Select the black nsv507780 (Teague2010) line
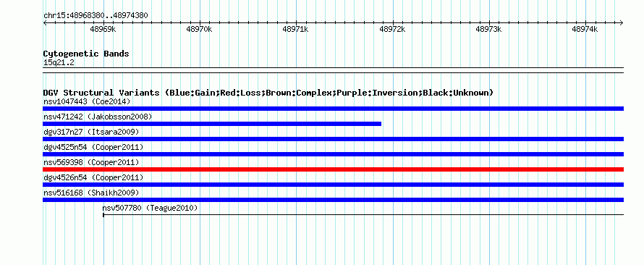644x265 pixels. pyautogui.click(x=363, y=214)
